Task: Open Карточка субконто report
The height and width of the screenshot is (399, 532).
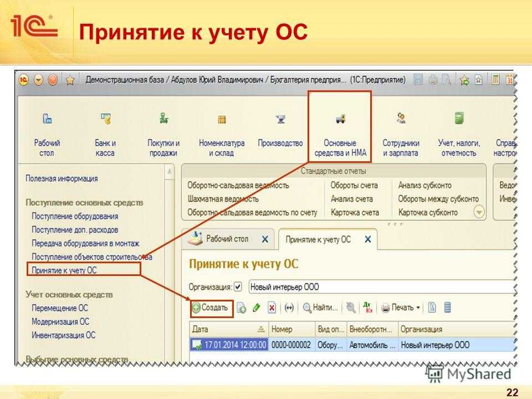Action: tap(428, 213)
